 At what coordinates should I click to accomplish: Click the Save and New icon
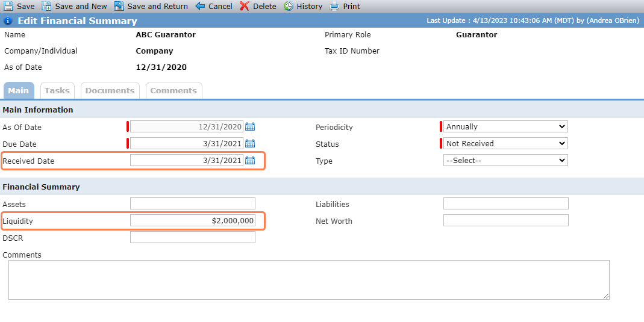click(x=47, y=6)
